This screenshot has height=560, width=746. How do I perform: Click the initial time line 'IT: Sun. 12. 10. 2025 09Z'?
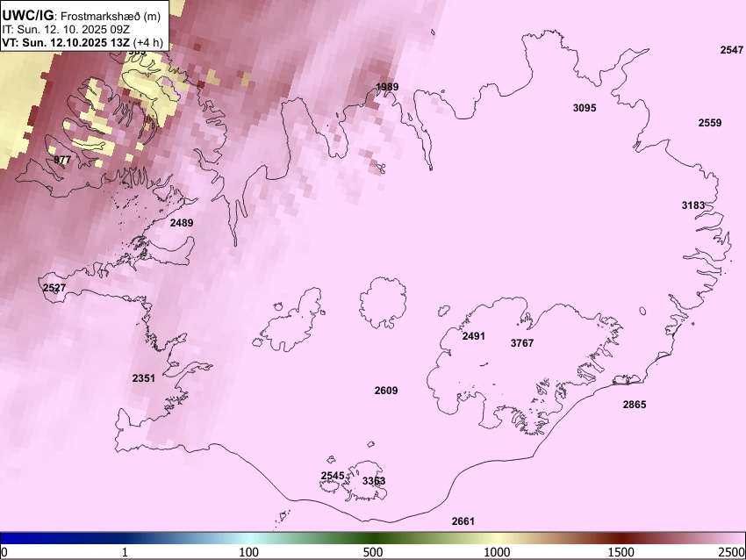66,29
